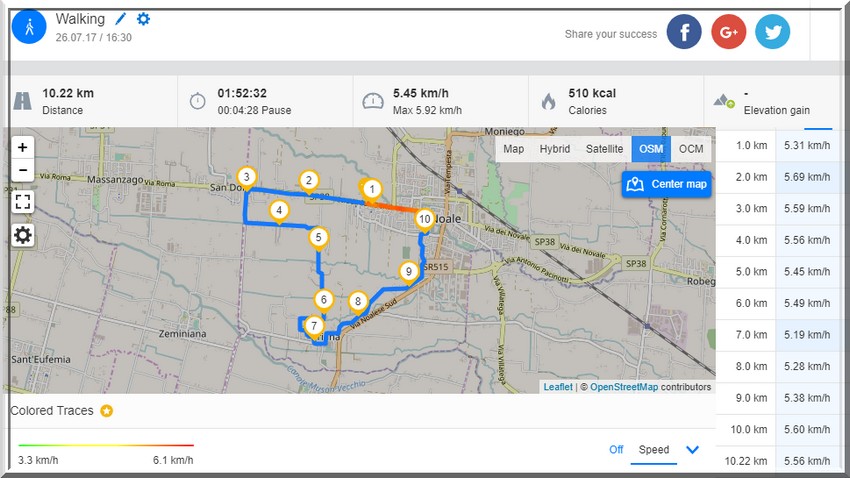
Task: Select the 8.0 km split row
Action: click(781, 366)
